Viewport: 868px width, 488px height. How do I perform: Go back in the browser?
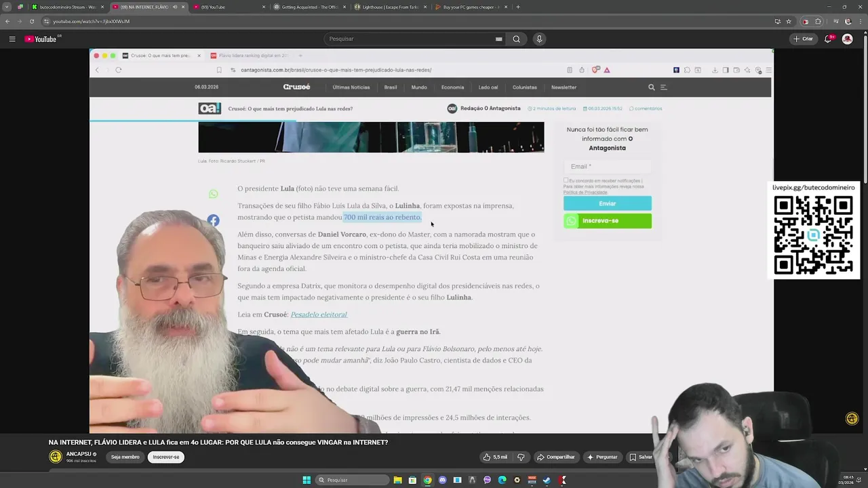(x=7, y=21)
